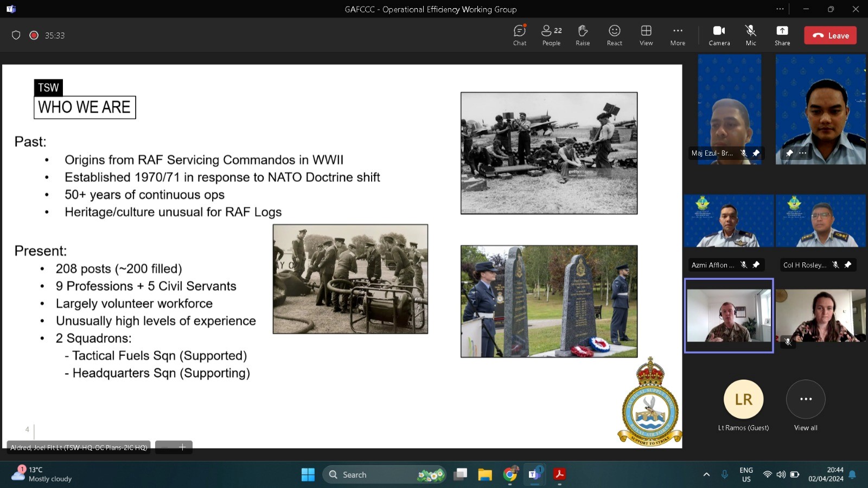
Task: Open volume control in system tray
Action: [781, 474]
